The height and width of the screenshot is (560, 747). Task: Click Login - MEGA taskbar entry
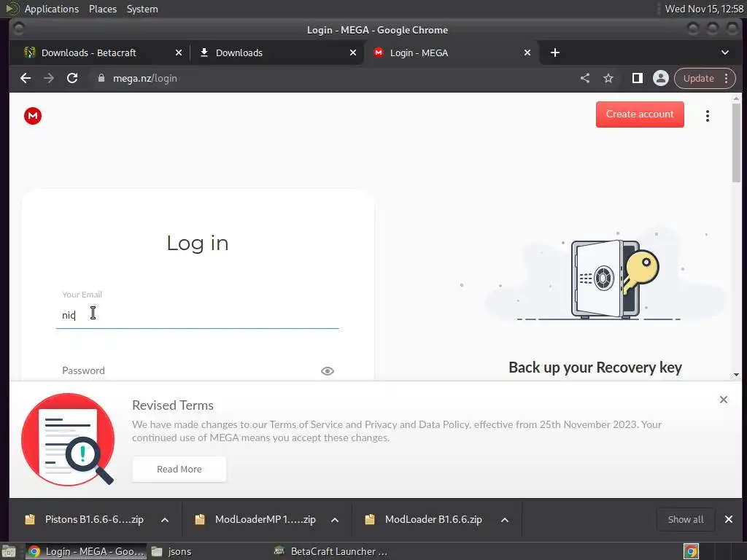pyautogui.click(x=86, y=551)
